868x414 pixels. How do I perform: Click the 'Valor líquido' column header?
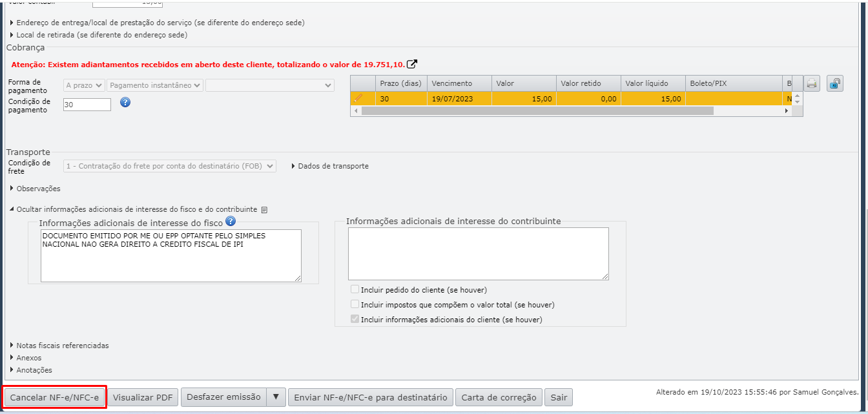(x=653, y=83)
